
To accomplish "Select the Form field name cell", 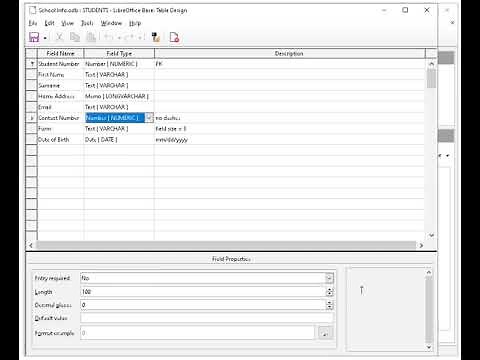I will (x=60, y=129).
